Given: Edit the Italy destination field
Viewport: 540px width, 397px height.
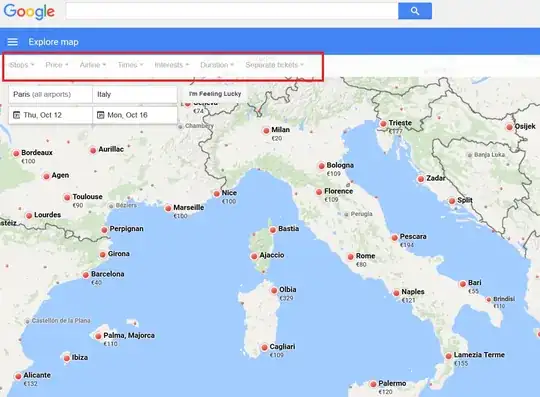Looking at the screenshot, I should click(x=135, y=94).
